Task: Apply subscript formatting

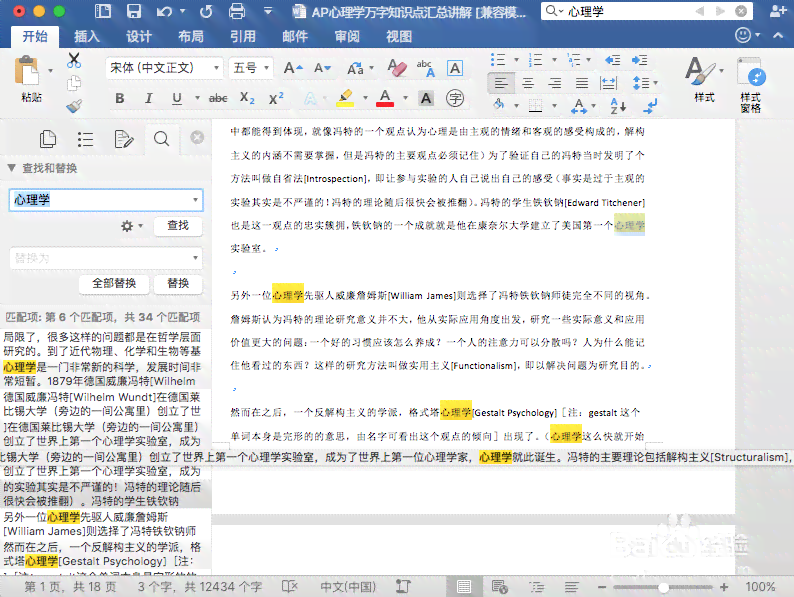Action: (247, 98)
